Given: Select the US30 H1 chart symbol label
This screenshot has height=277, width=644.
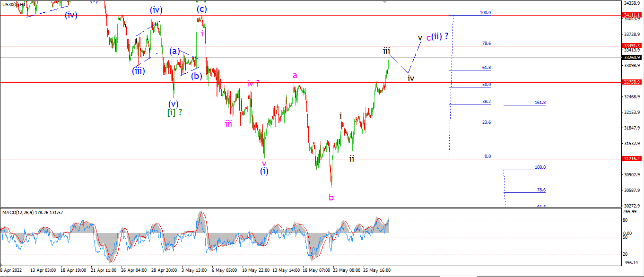Looking at the screenshot, I should coord(11,3).
